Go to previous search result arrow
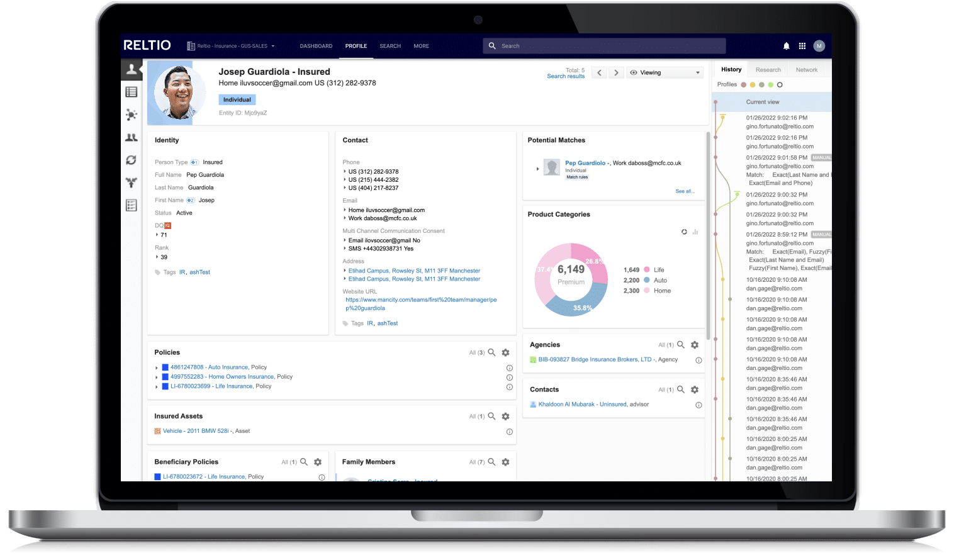The image size is (954, 560). tap(600, 73)
